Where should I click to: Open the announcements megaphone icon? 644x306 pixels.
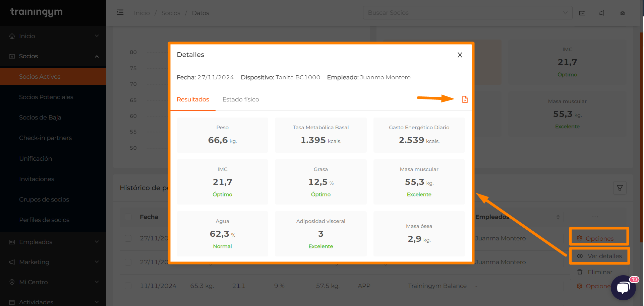[x=601, y=13]
